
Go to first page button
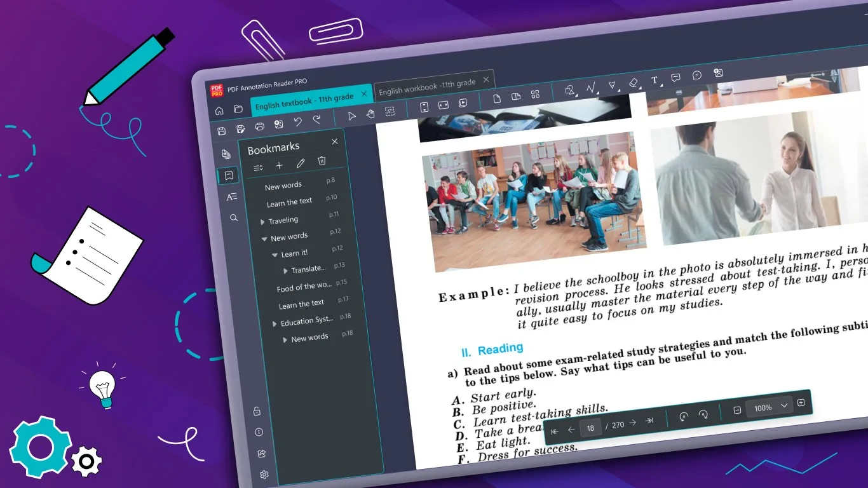point(555,431)
